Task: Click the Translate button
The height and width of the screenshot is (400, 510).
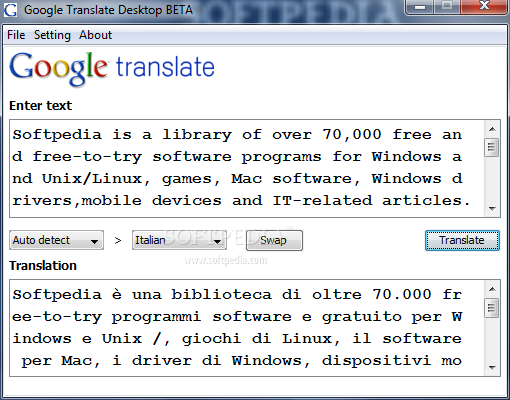Action: pos(462,240)
